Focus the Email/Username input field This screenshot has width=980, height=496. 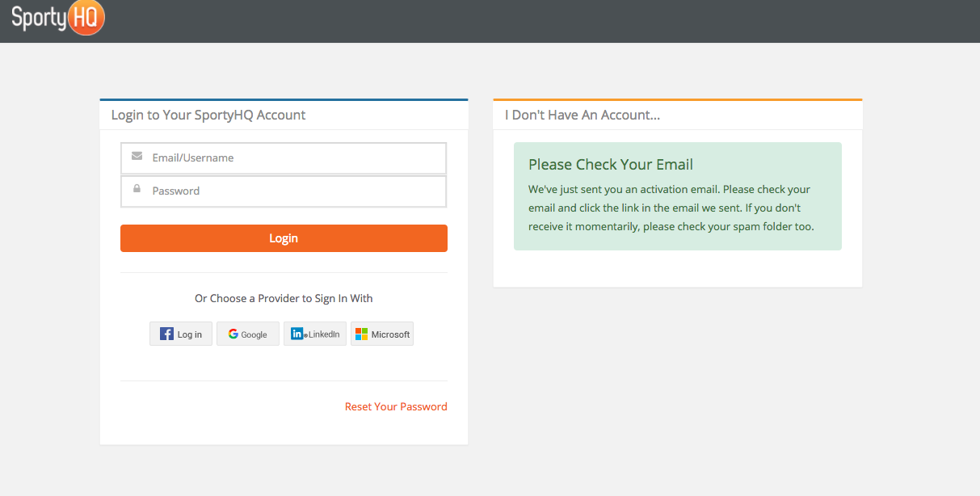click(284, 158)
